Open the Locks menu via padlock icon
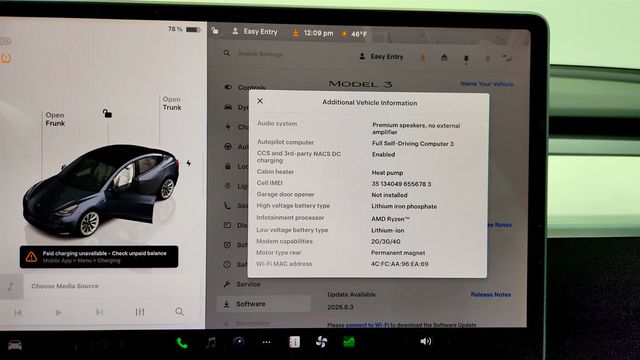640x360 pixels. tap(228, 166)
